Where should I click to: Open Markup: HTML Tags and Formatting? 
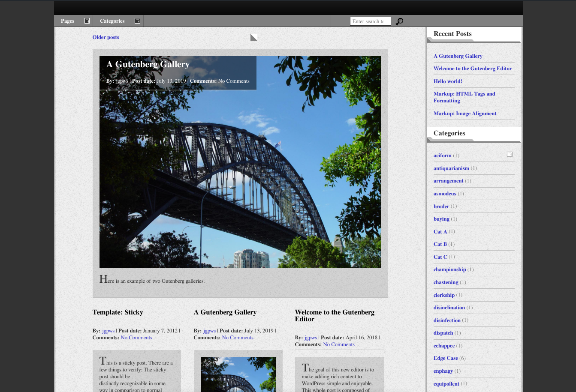point(464,97)
